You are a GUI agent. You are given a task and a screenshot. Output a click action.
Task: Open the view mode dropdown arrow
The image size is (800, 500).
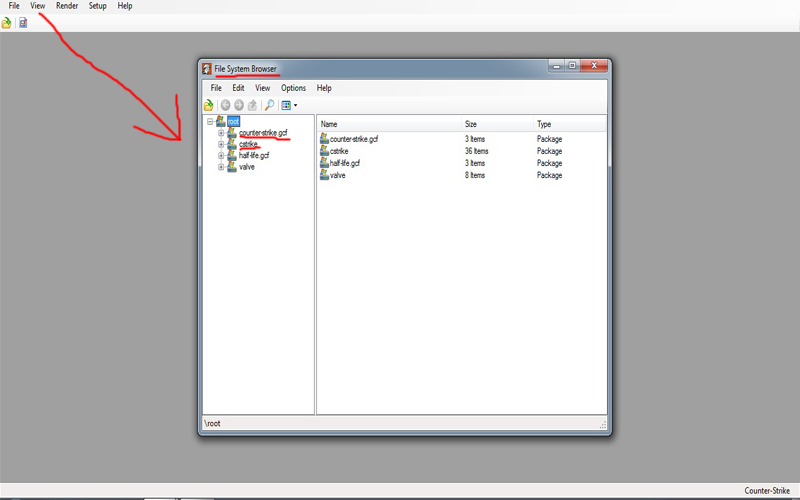tap(295, 106)
